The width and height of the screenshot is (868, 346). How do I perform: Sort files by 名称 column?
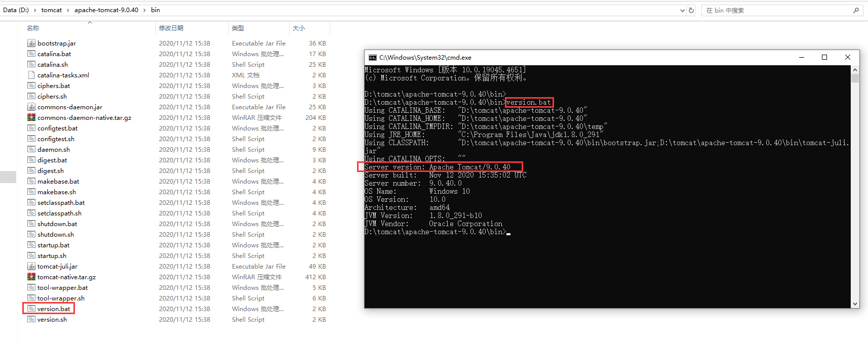click(33, 28)
